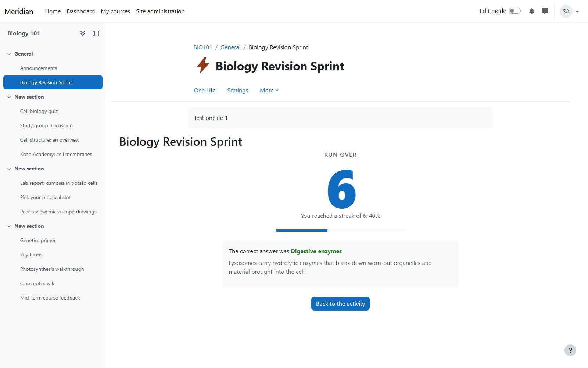Open Lab report: osmosis in potato cells
This screenshot has width=588, height=368.
pos(59,183)
